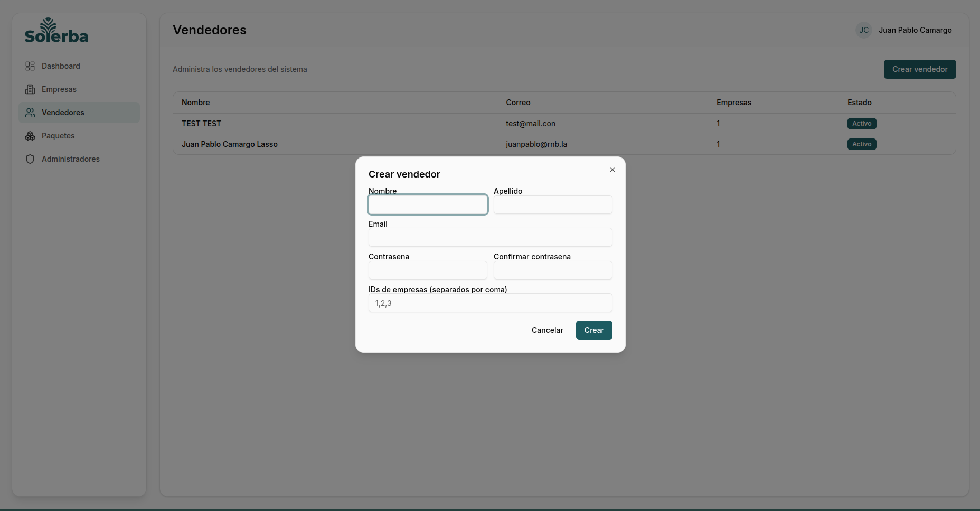980x511 pixels.
Task: Click the Empresas building icon
Action: click(x=30, y=89)
